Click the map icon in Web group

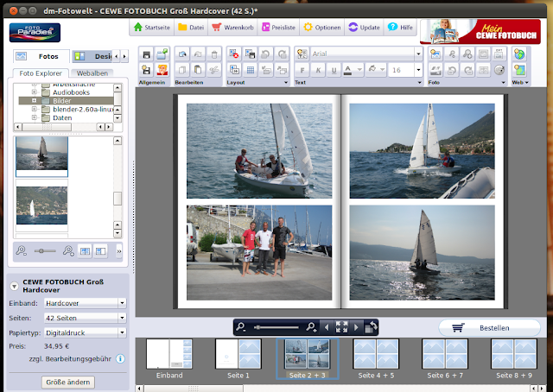pyautogui.click(x=519, y=70)
